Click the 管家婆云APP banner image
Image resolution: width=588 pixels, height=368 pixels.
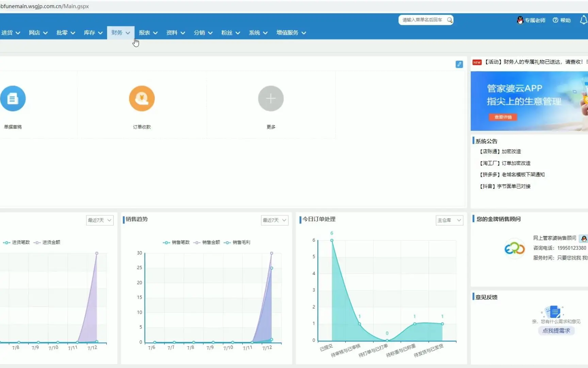tap(529, 101)
